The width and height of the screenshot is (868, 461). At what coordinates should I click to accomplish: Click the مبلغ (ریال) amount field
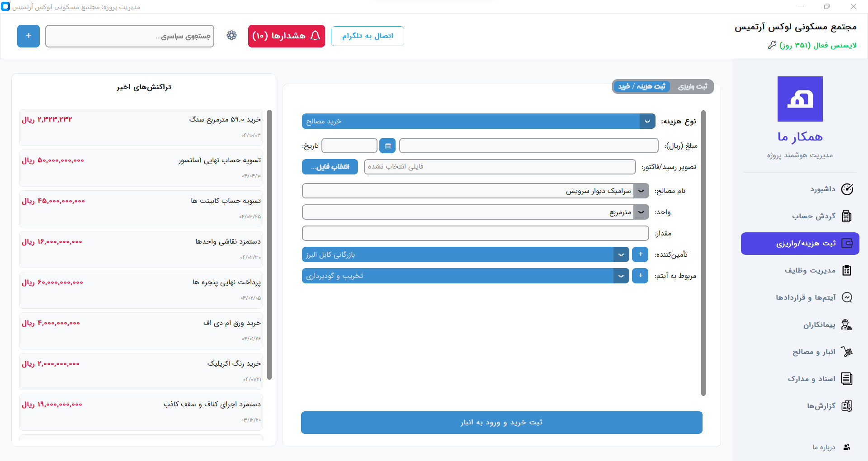pos(528,146)
